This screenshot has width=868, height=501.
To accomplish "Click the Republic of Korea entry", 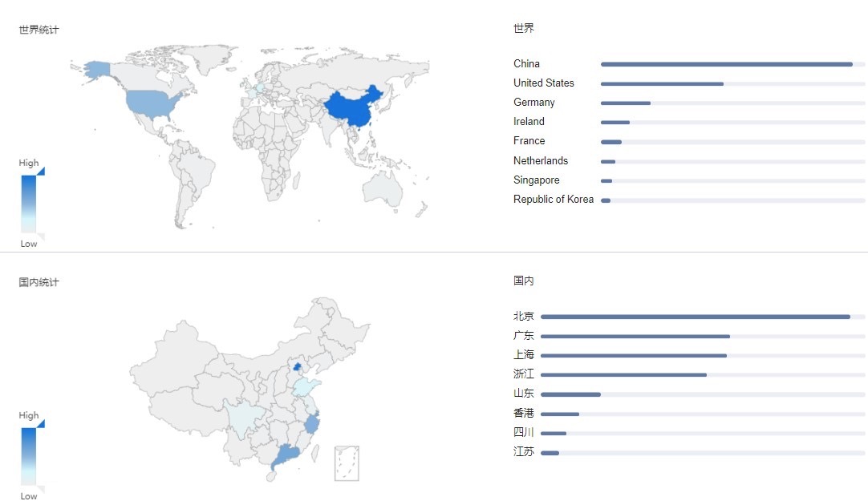I will pos(554,200).
